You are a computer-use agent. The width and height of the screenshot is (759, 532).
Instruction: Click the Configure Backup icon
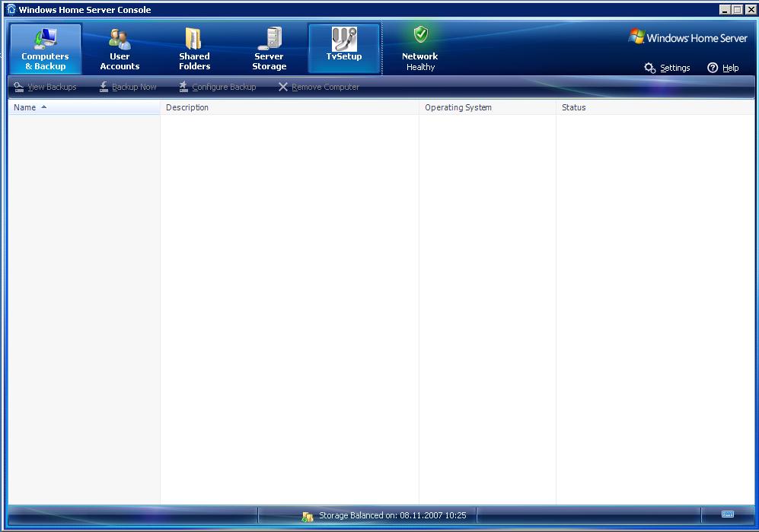(183, 87)
